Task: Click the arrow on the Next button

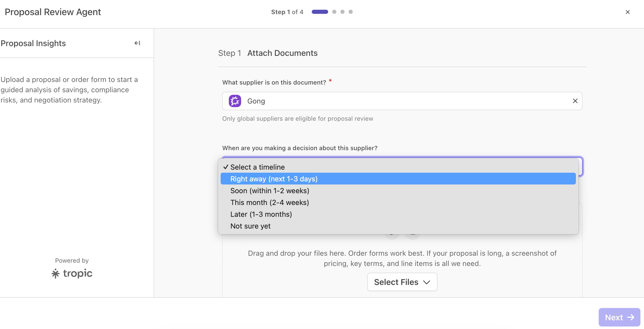Action: coord(631,317)
